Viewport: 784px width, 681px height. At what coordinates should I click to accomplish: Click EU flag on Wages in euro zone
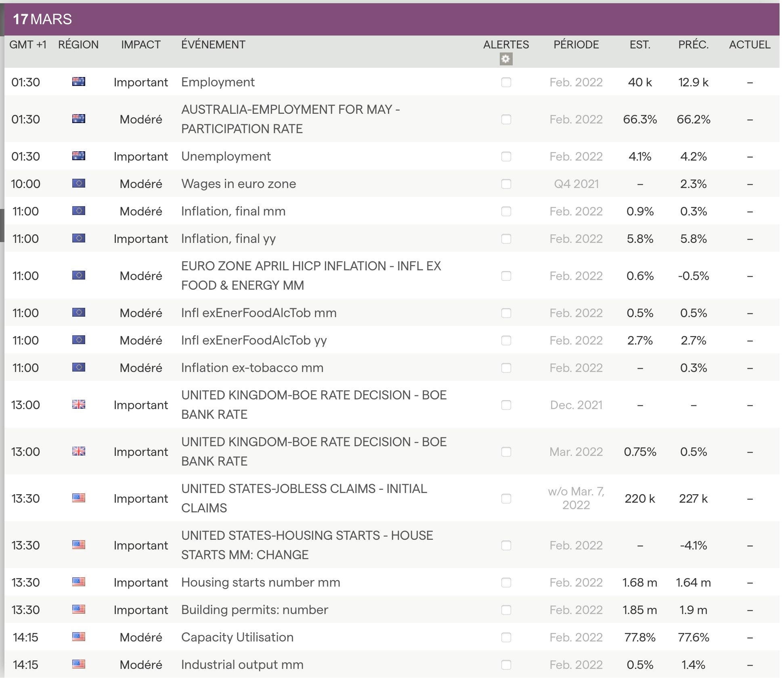79,184
